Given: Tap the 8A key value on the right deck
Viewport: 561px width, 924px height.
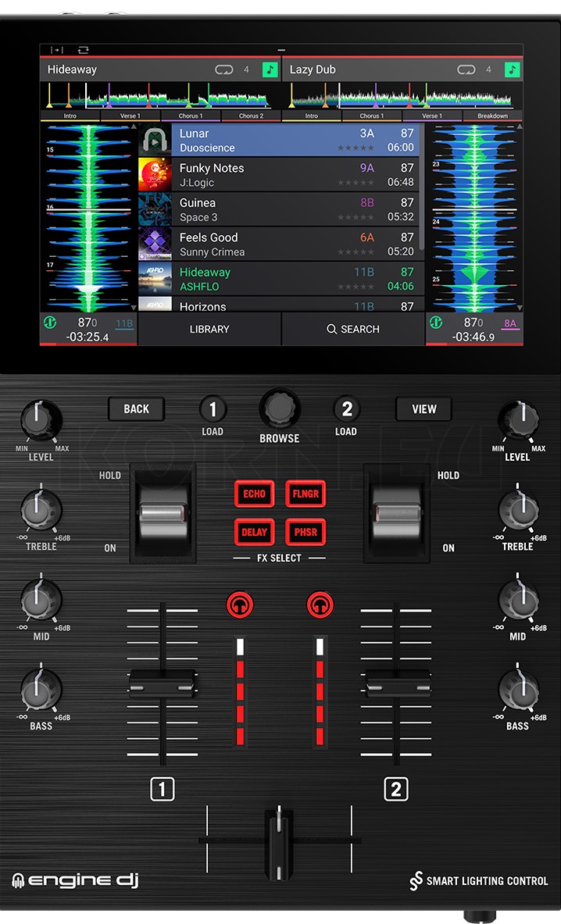Looking at the screenshot, I should pos(510,323).
